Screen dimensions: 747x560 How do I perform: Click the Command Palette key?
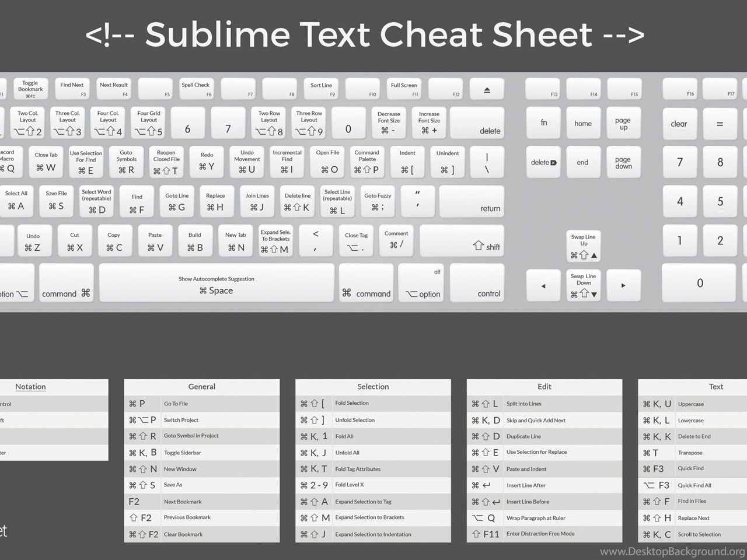(x=367, y=162)
